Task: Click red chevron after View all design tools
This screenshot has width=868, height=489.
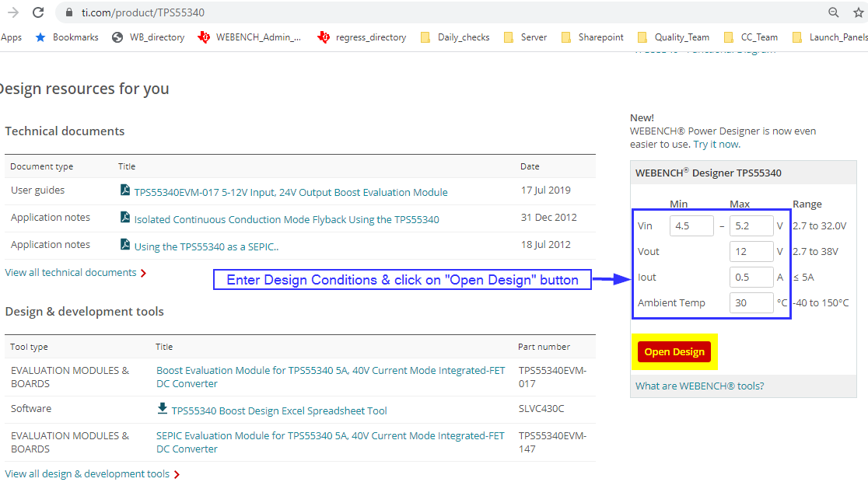Action: 177,474
